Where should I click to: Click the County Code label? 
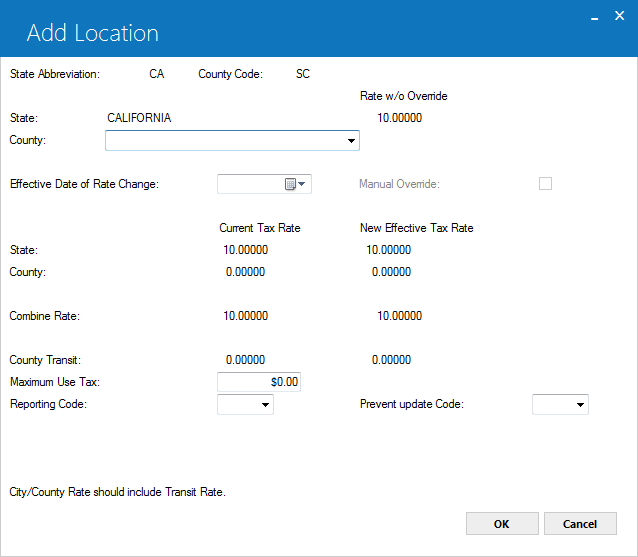pyautogui.click(x=231, y=74)
